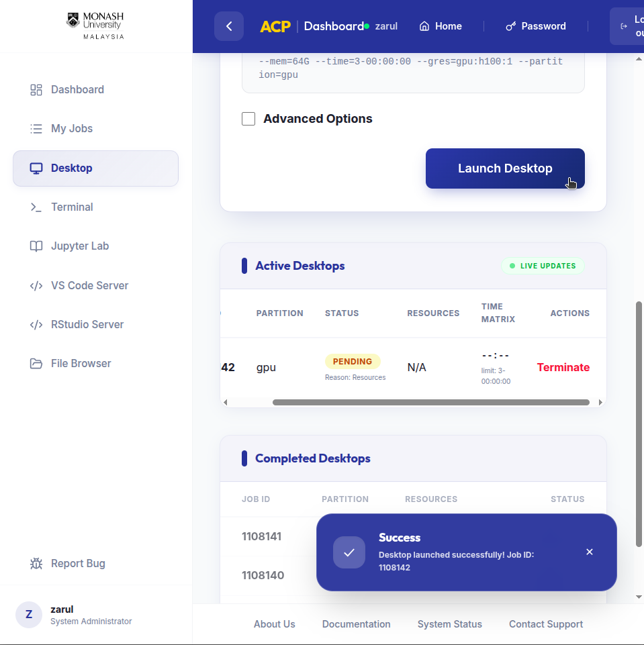
Task: Click the My Jobs list icon
Action: [x=36, y=129]
